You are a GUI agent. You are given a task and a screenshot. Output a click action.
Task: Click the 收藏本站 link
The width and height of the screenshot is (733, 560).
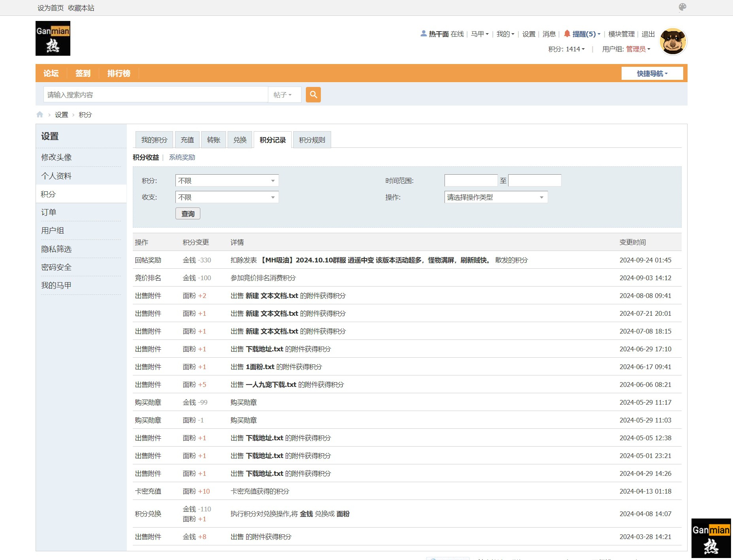(81, 8)
